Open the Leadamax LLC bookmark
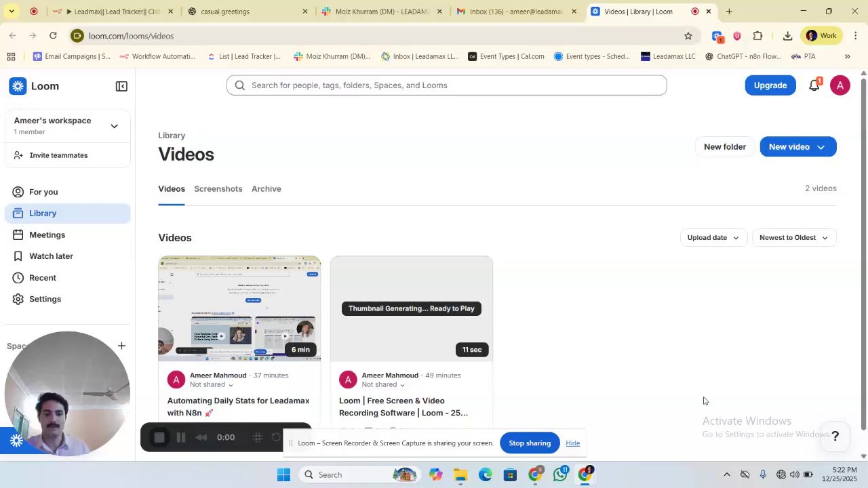Image resolution: width=868 pixels, height=488 pixels. (x=668, y=57)
